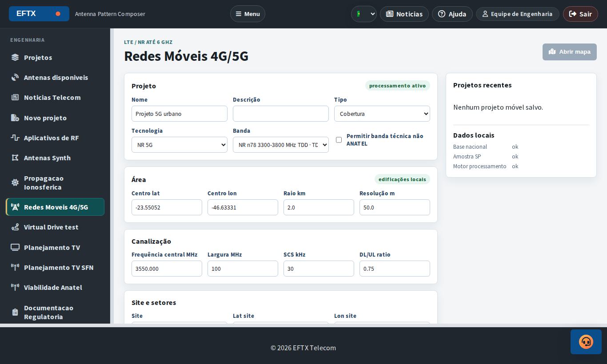Click the empty Descrição field
This screenshot has height=364, width=607.
[x=281, y=114]
